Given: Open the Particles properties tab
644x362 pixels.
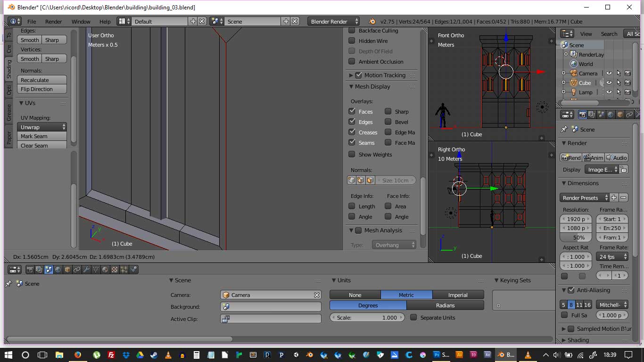Looking at the screenshot, I should pyautogui.click(x=124, y=270).
